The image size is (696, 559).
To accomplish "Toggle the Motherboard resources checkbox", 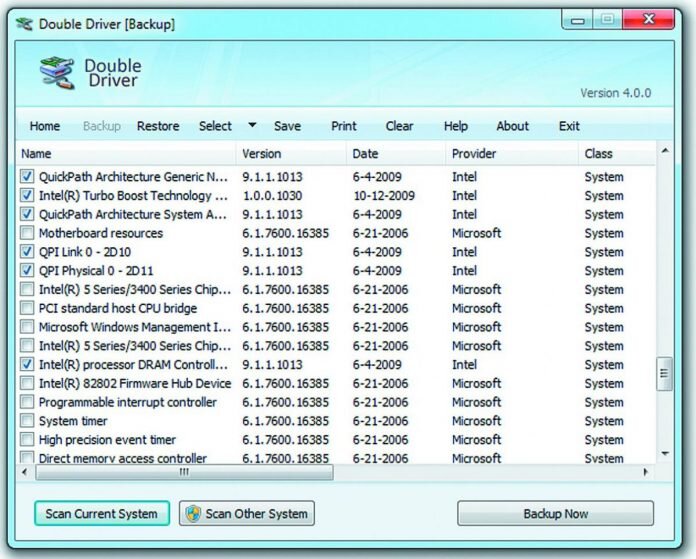I will click(27, 233).
